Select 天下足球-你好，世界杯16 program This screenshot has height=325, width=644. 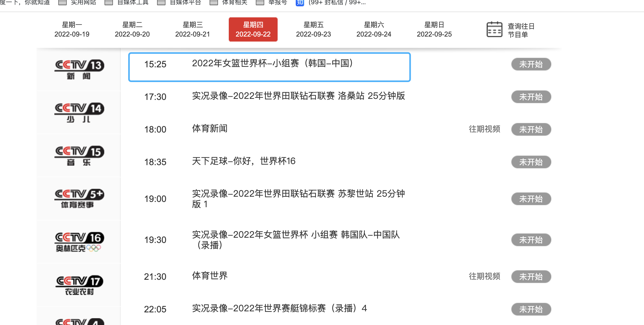click(244, 161)
